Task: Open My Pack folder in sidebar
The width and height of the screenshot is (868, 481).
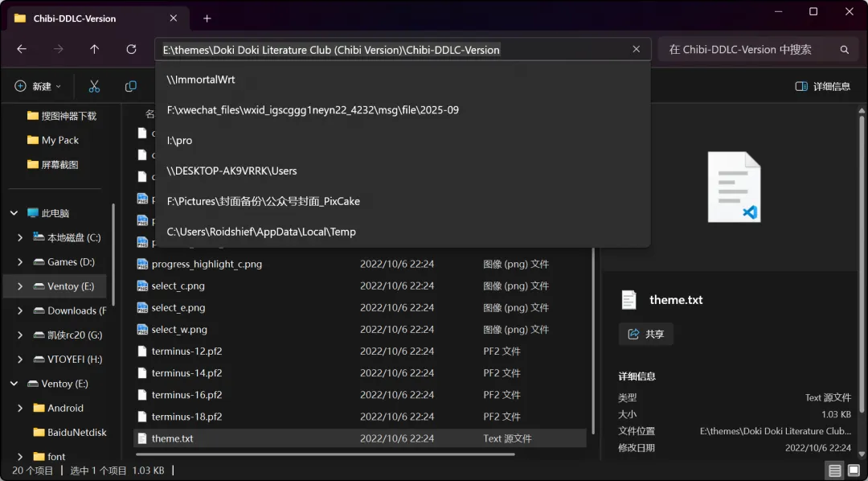Action: tap(53, 140)
